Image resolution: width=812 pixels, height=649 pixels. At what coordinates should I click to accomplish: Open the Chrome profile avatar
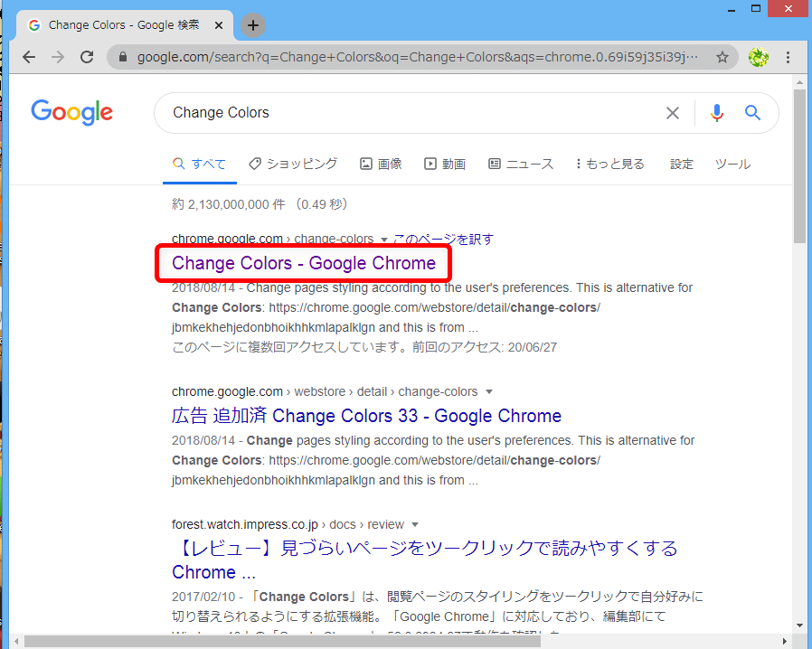[758, 57]
